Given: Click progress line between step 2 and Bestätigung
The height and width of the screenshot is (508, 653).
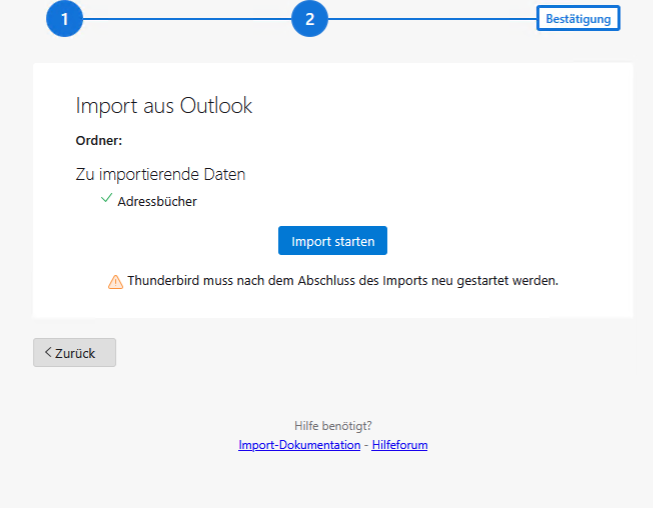Looking at the screenshot, I should 432,19.
